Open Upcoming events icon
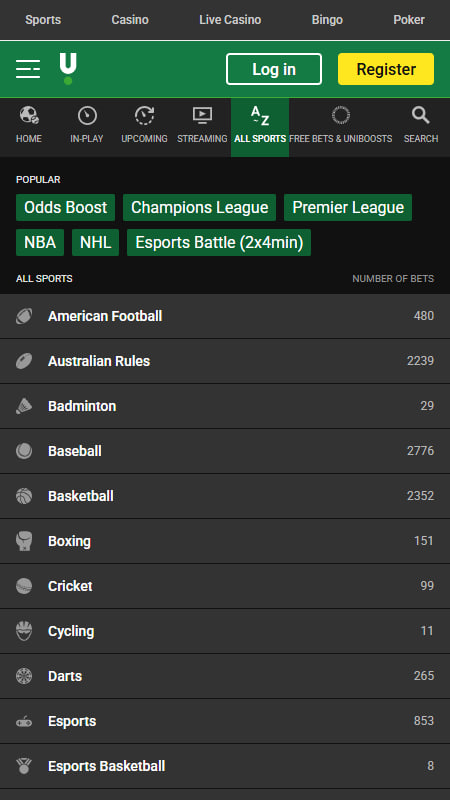The image size is (450, 800). 144,115
